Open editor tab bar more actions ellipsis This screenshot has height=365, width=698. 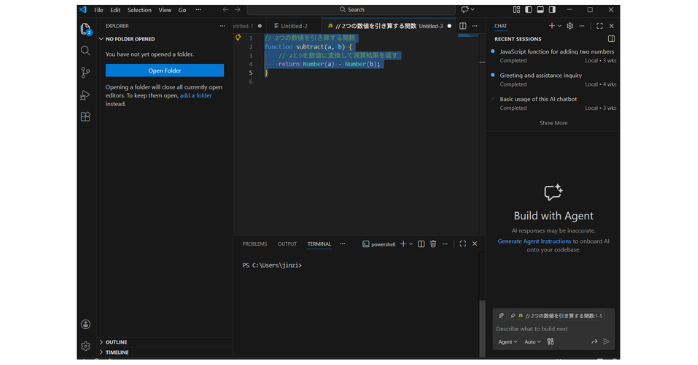[x=475, y=26]
